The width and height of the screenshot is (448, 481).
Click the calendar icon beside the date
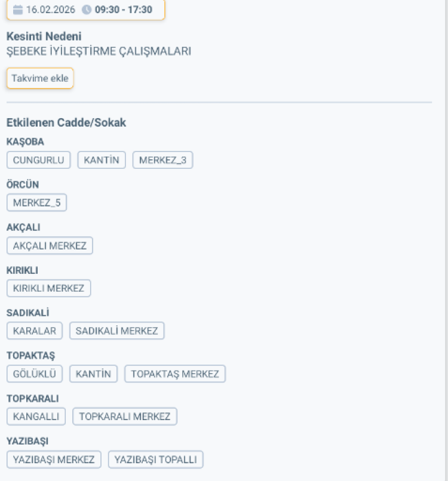(x=18, y=10)
